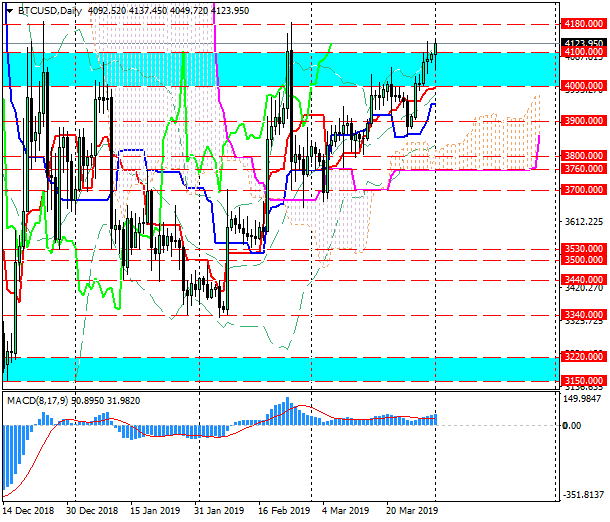Screen dimensions: 610x522
Task: Click the current price marker 4123.950
Action: coord(581,42)
